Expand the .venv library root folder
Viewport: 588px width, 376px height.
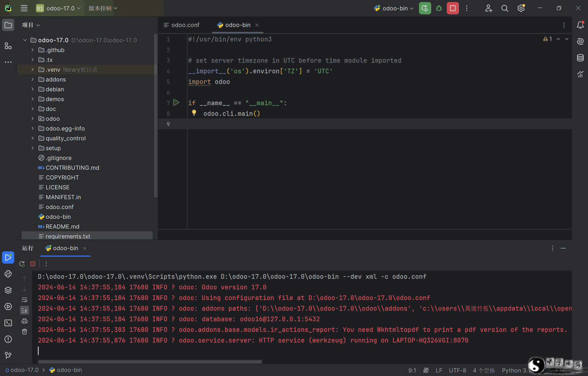coord(32,70)
